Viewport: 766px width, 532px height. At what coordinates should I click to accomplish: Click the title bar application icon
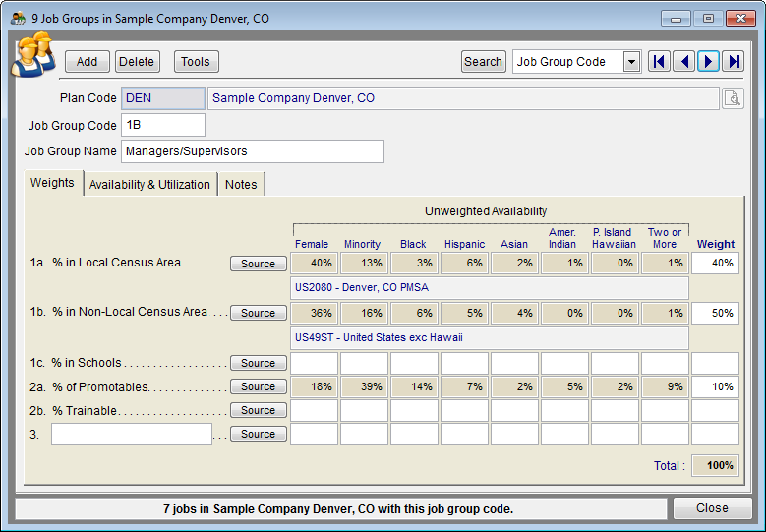click(x=18, y=19)
